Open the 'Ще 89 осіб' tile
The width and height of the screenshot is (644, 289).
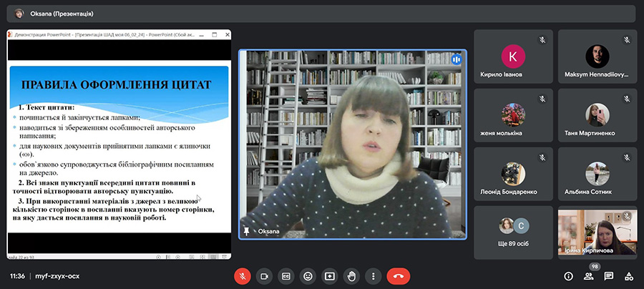click(513, 232)
